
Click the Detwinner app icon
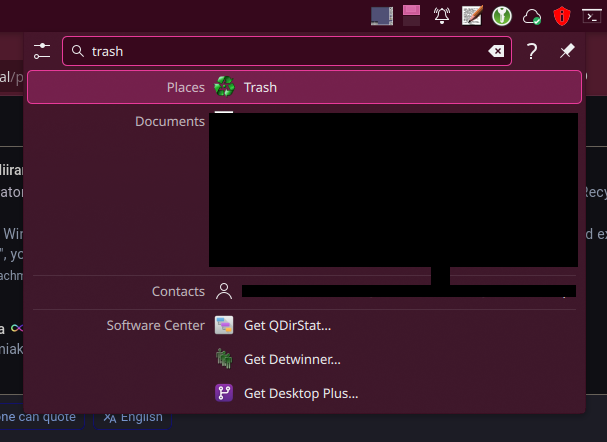(225, 359)
